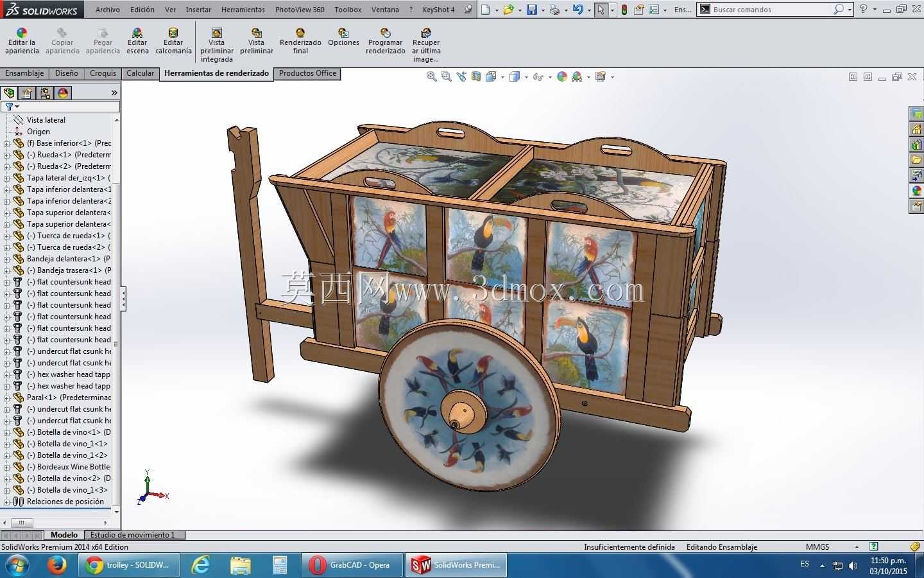Expand the manager pane tabs chevron
The height and width of the screenshot is (578, 924).
[114, 93]
